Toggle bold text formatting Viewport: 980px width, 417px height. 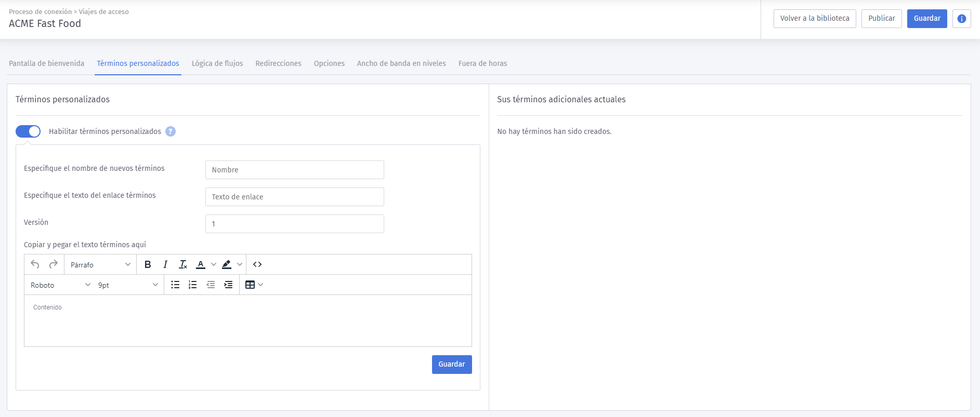click(x=148, y=264)
